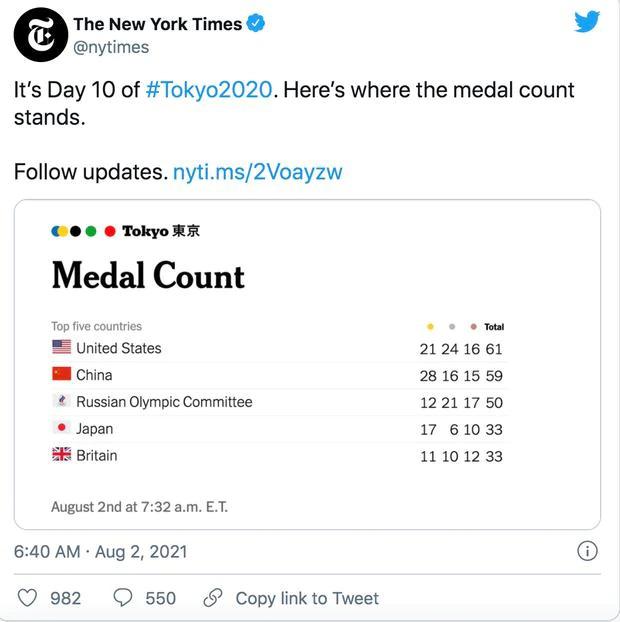Click the Britain flag icon
Viewport: 620px width, 622px height.
[62, 455]
